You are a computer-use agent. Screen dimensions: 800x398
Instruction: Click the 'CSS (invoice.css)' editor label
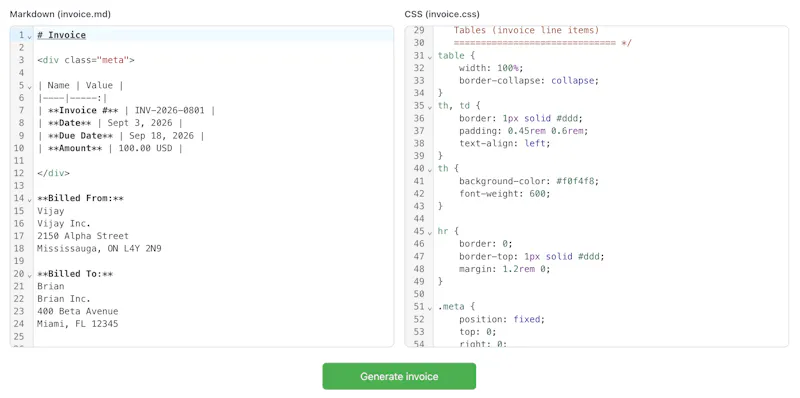point(442,14)
